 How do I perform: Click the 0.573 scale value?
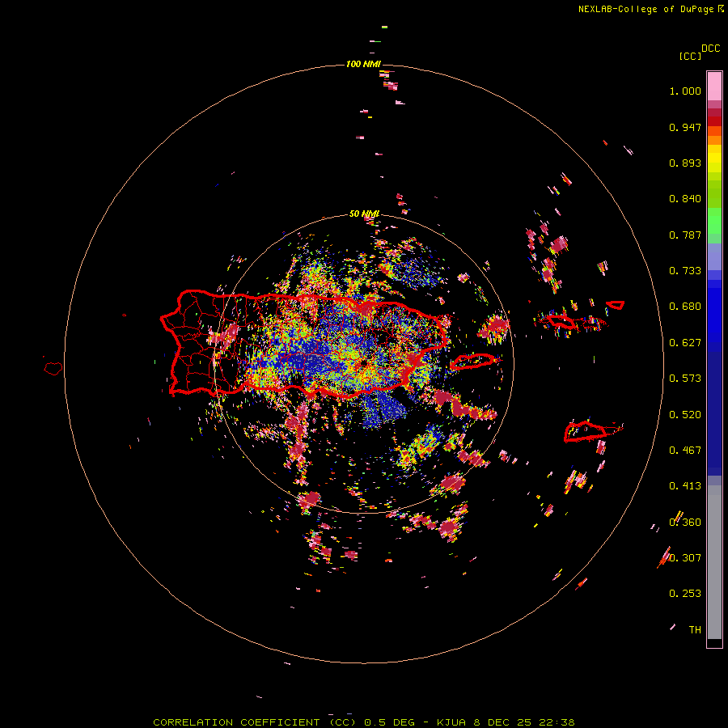click(685, 379)
